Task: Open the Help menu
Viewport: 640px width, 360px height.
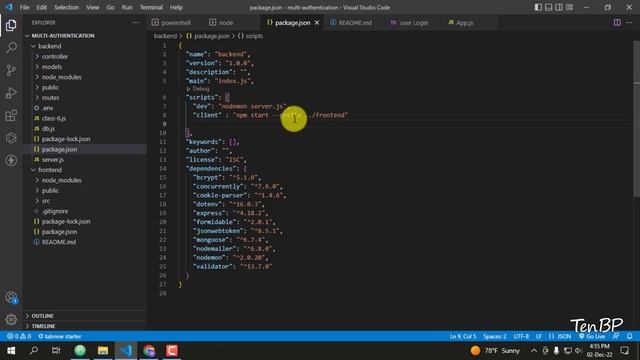Action: point(176,7)
